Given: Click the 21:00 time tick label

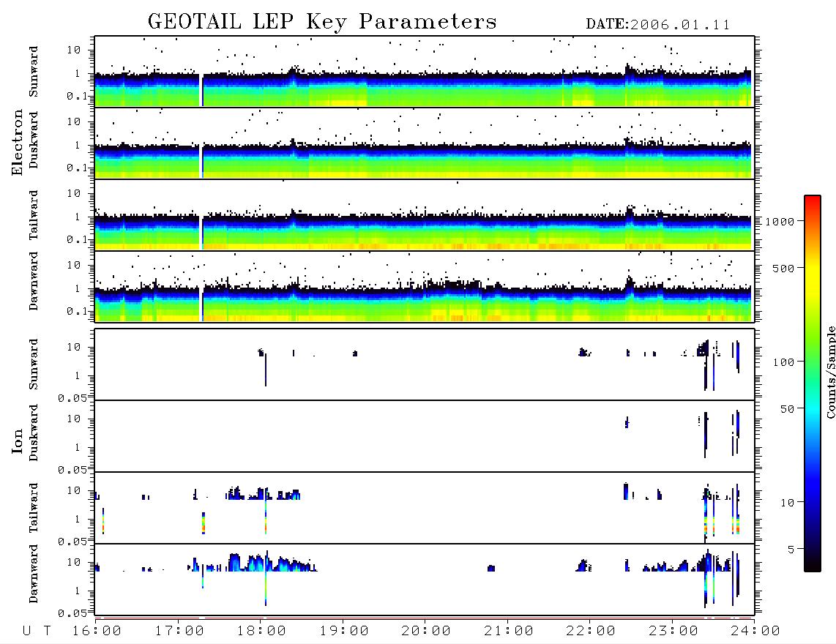Looking at the screenshot, I should [510, 632].
